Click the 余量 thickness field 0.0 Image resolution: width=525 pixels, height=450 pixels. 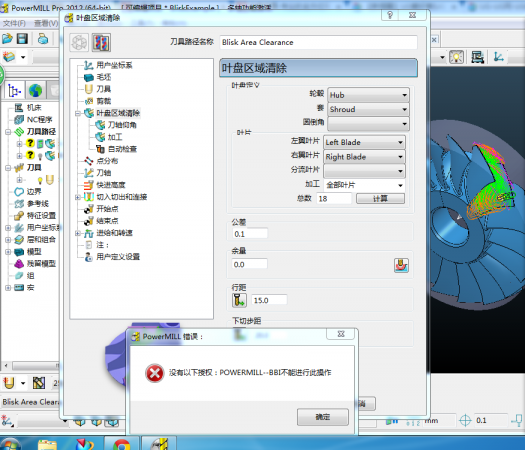point(250,264)
